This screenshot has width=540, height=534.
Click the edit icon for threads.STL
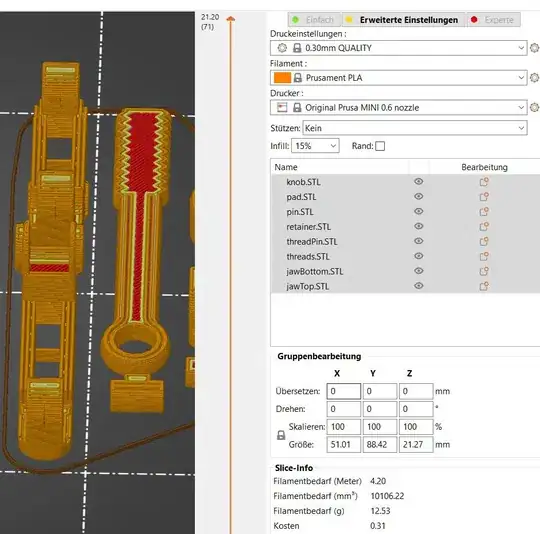tap(484, 256)
